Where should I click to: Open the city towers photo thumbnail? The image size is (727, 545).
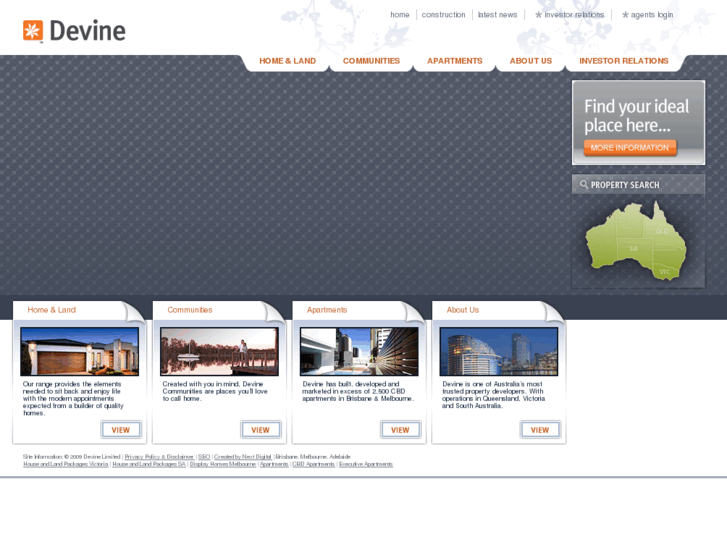click(499, 352)
